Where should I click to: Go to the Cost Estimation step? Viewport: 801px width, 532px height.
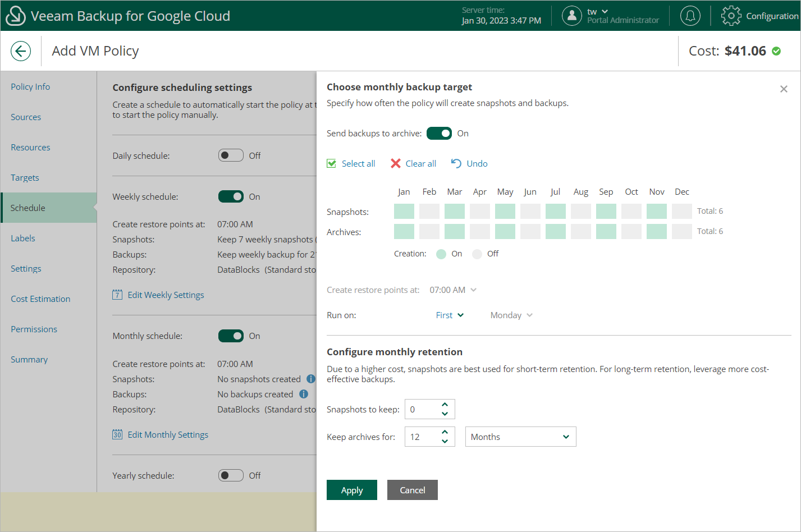[40, 299]
